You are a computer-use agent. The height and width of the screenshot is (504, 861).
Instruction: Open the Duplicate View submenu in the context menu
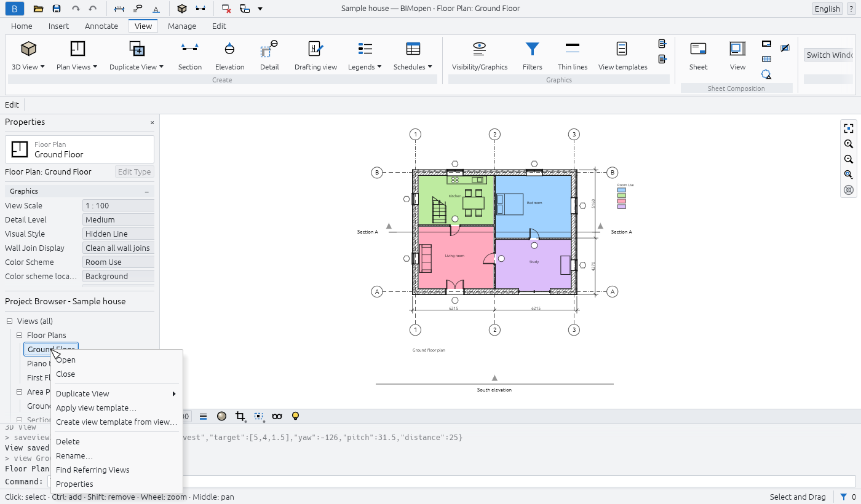pyautogui.click(x=117, y=393)
